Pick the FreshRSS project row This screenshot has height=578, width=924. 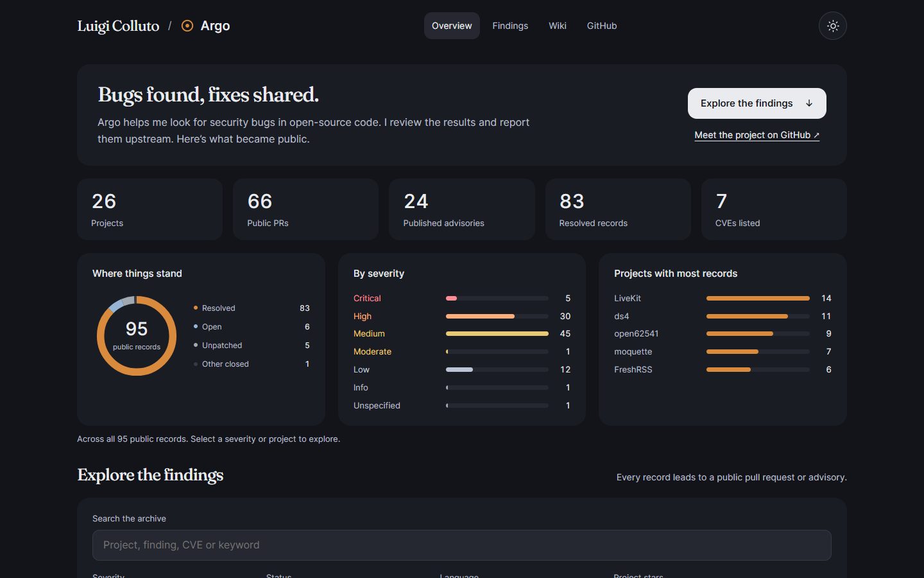[x=723, y=369]
